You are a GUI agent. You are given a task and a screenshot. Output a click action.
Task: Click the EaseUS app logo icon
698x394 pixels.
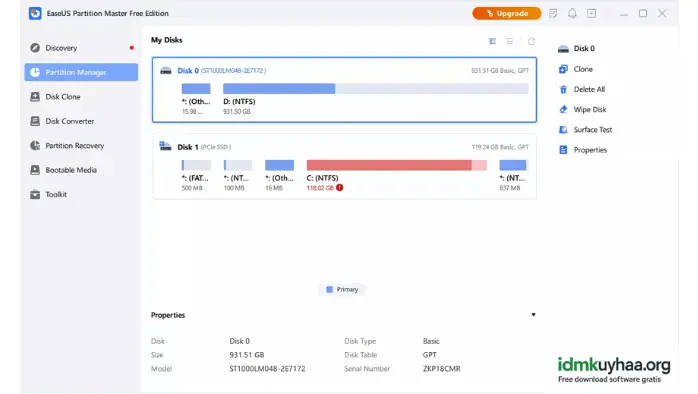pyautogui.click(x=35, y=13)
